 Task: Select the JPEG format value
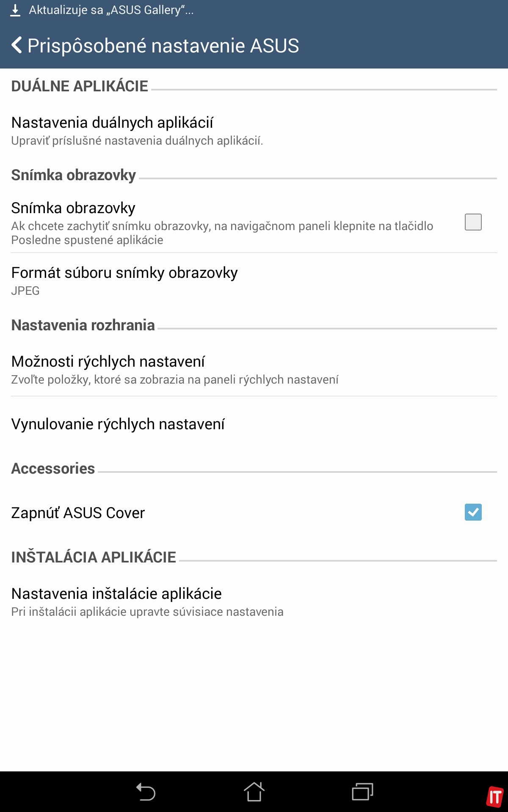[25, 291]
